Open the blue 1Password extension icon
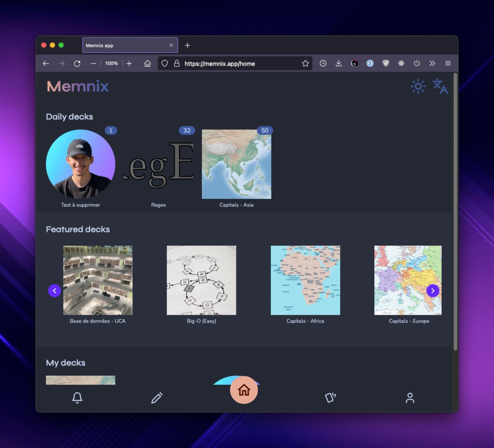 click(x=370, y=63)
